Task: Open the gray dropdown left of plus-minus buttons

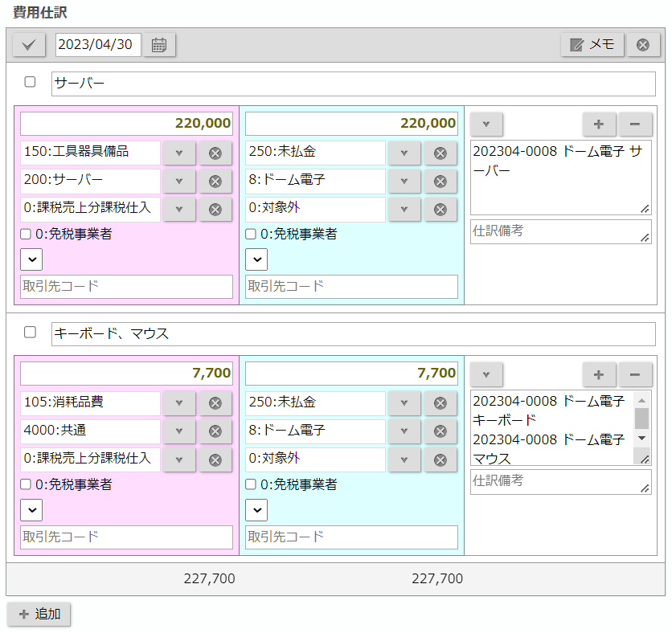Action: click(x=486, y=124)
